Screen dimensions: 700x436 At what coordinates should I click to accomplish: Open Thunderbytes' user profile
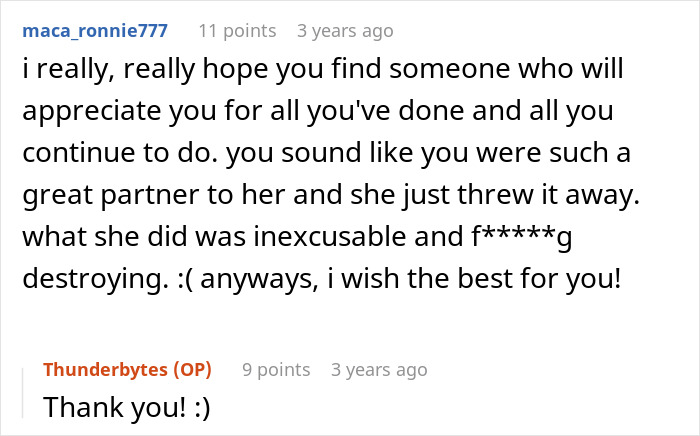coord(107,370)
